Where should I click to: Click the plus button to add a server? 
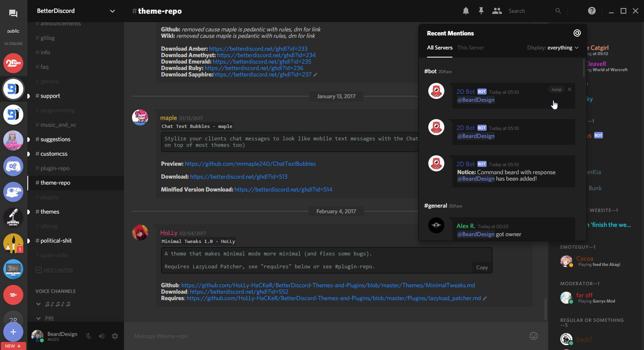click(x=13, y=332)
